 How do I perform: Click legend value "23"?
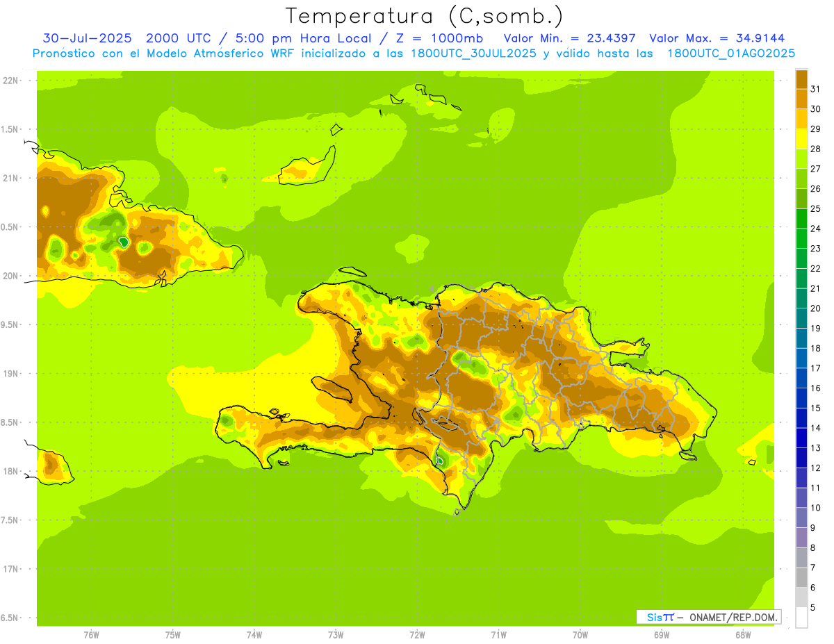(x=815, y=249)
